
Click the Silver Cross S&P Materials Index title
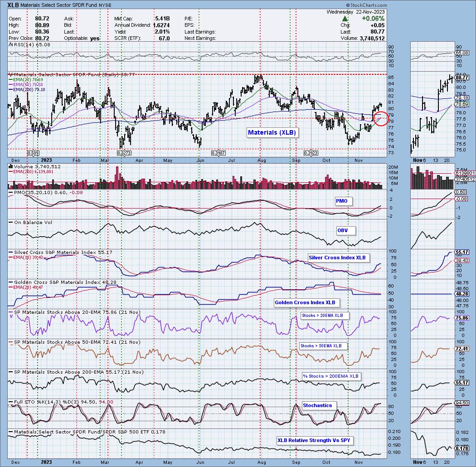pyautogui.click(x=60, y=253)
